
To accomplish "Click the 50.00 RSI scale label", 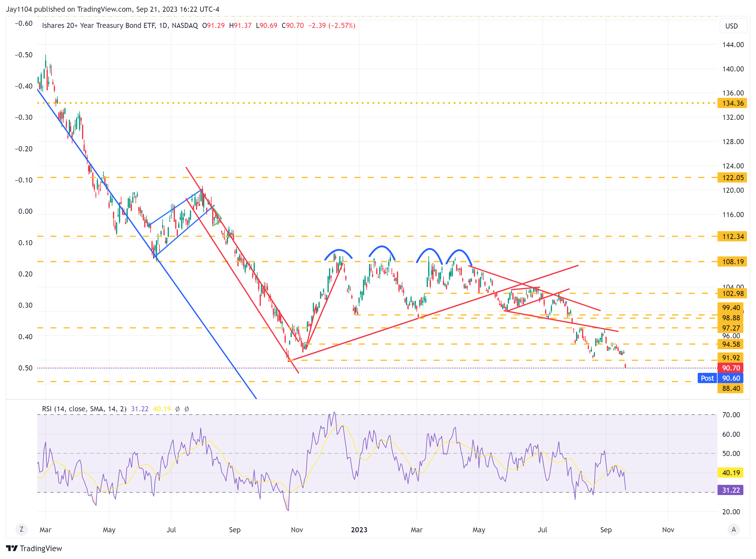I will tap(731, 454).
